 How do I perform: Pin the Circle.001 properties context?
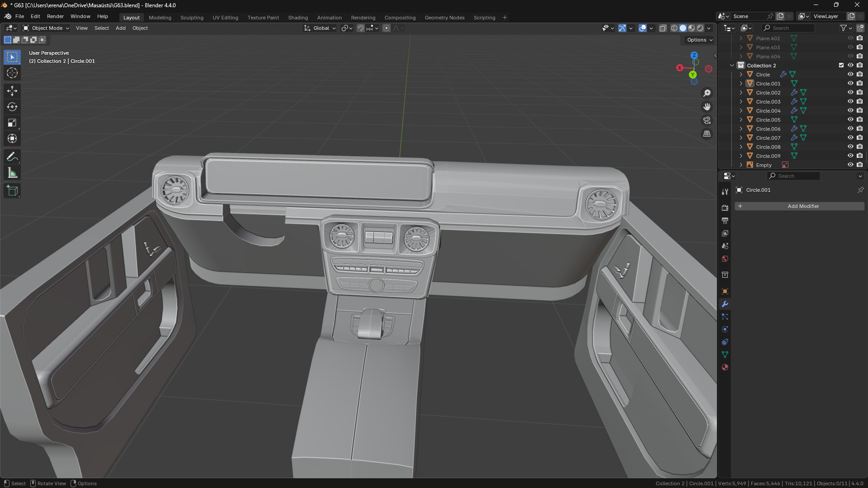point(860,190)
